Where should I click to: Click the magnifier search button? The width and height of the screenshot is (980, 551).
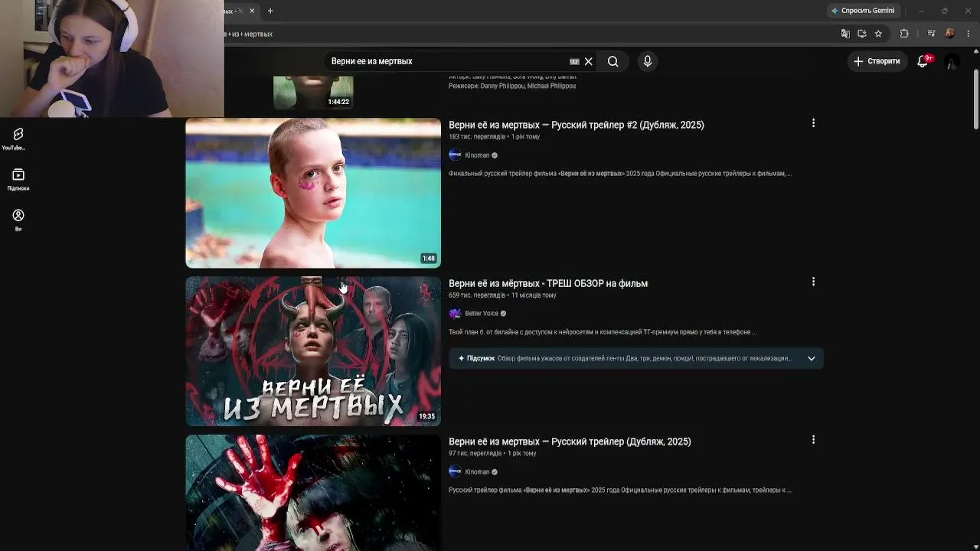click(612, 61)
